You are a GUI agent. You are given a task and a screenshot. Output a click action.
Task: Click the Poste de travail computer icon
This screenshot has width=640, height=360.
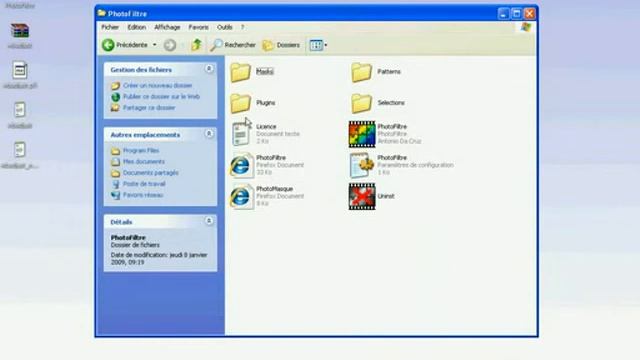pos(116,184)
